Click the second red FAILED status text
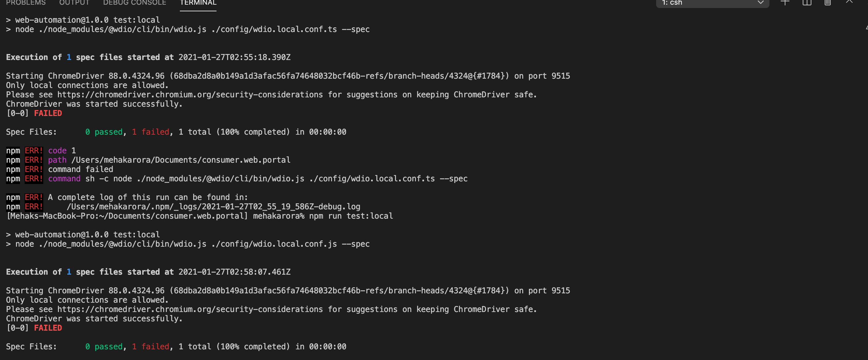The image size is (868, 360). point(48,328)
